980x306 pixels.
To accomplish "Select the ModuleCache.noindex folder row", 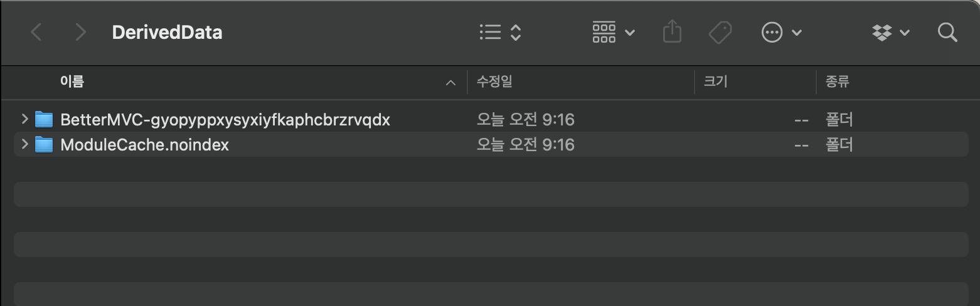I will pyautogui.click(x=144, y=145).
